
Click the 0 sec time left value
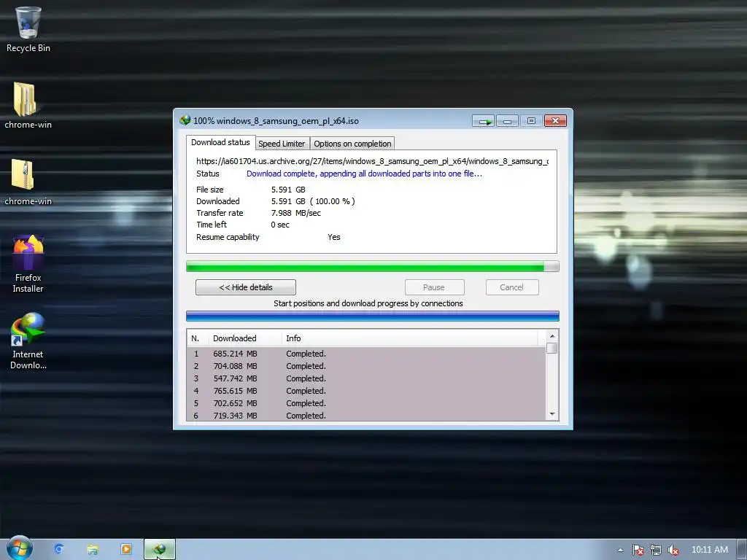coord(280,225)
